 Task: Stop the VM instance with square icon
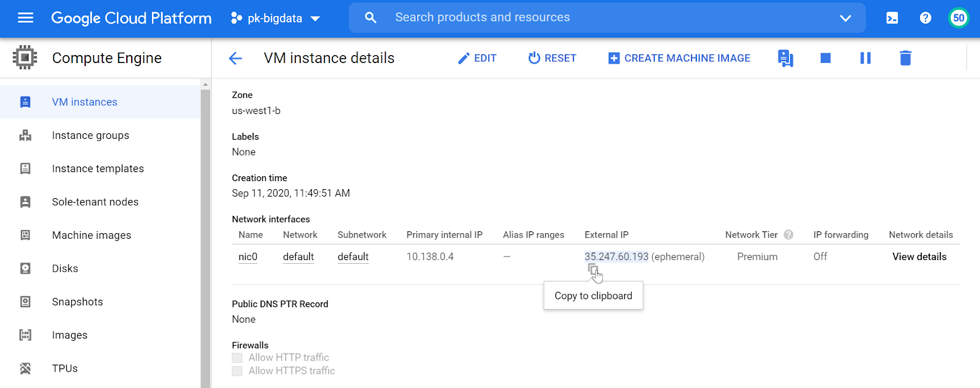tap(826, 58)
